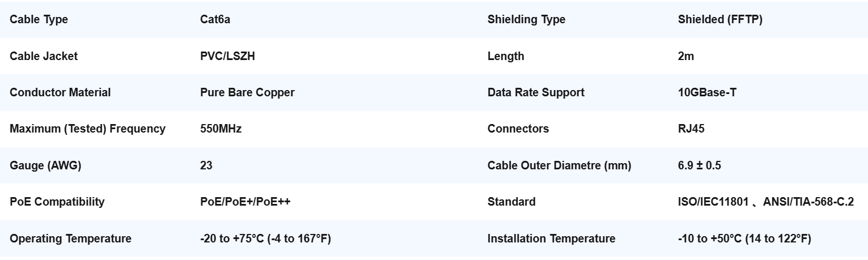Image resolution: width=868 pixels, height=260 pixels.
Task: Select the Cable Jacket label
Action: click(44, 56)
